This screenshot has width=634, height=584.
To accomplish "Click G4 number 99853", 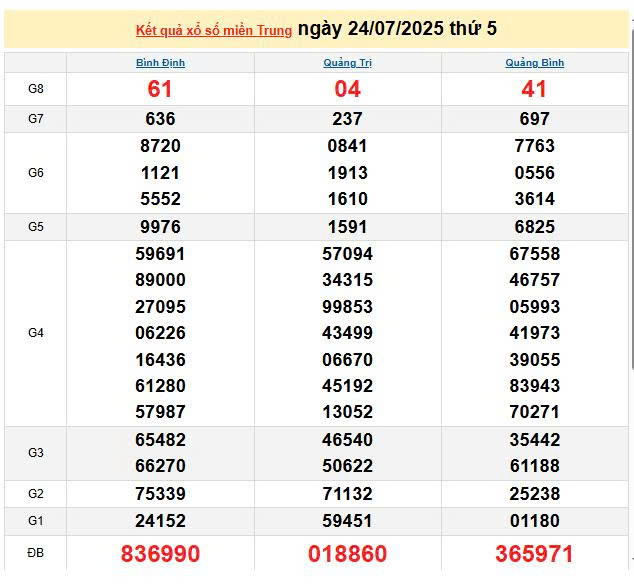I will 347,307.
